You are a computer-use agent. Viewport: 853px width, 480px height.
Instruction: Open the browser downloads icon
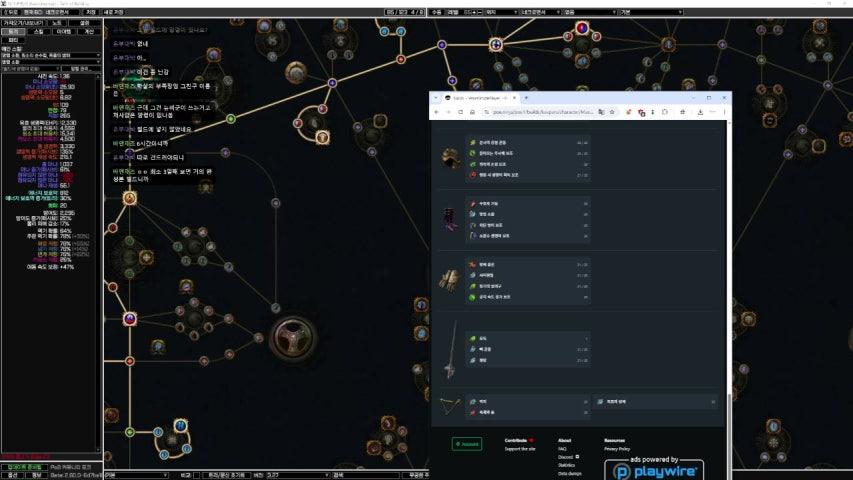pyautogui.click(x=700, y=112)
